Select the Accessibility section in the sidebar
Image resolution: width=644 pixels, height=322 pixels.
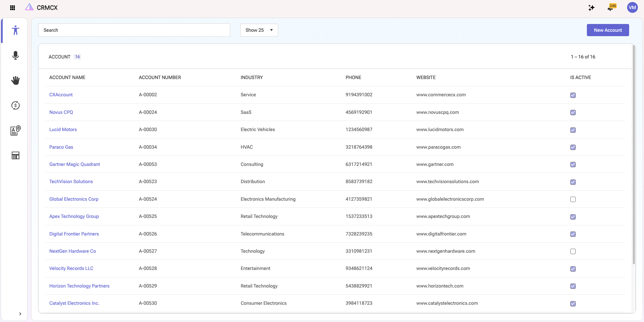point(15,30)
